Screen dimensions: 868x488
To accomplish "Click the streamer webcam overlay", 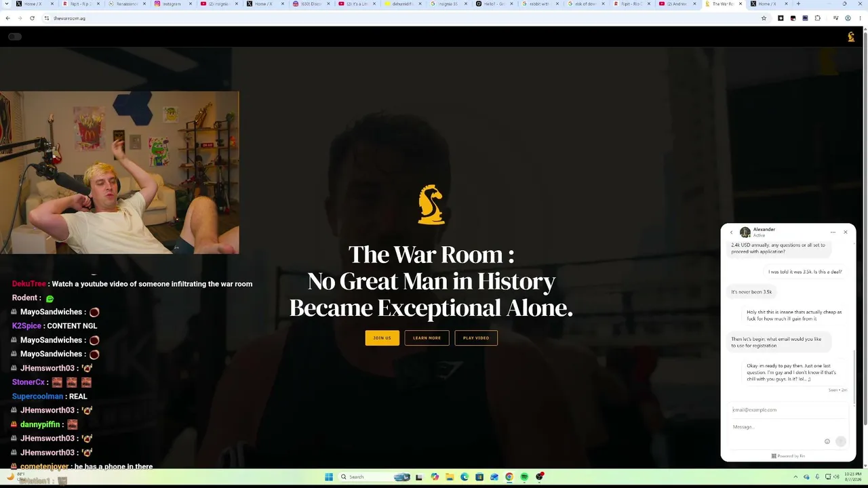I will coord(119,173).
